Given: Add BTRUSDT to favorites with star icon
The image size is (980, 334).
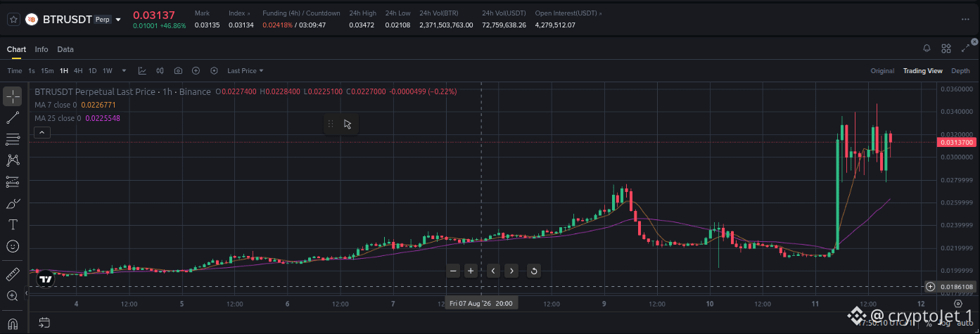Looking at the screenshot, I should click(13, 20).
